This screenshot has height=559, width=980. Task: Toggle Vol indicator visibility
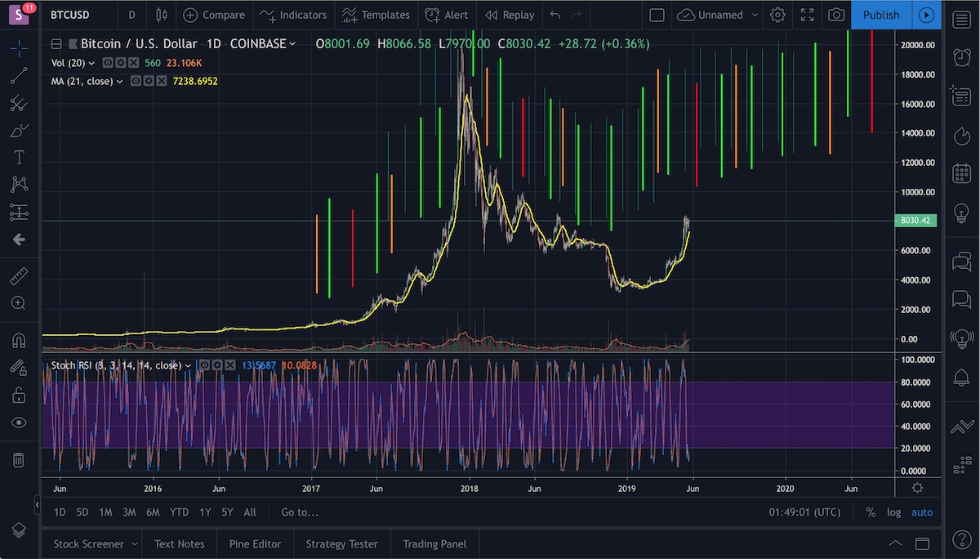[108, 62]
